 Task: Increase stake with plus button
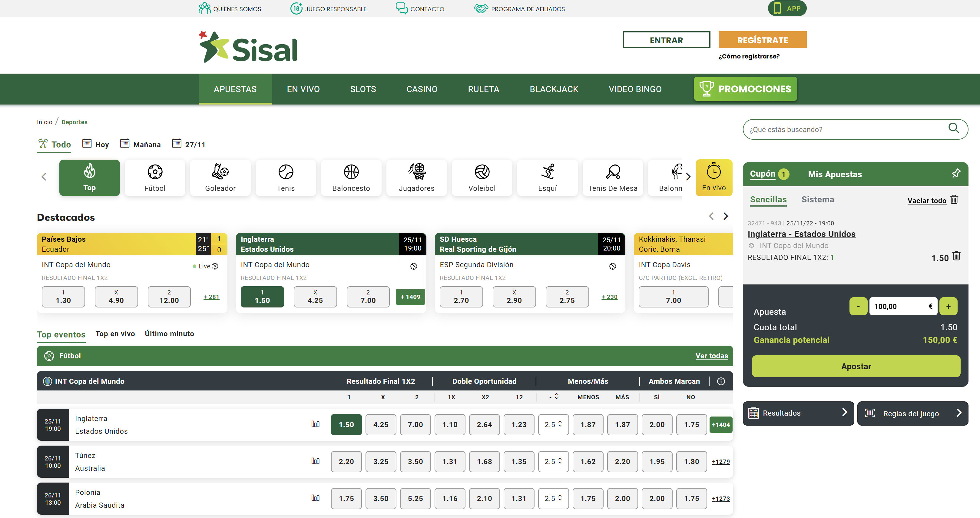(948, 306)
